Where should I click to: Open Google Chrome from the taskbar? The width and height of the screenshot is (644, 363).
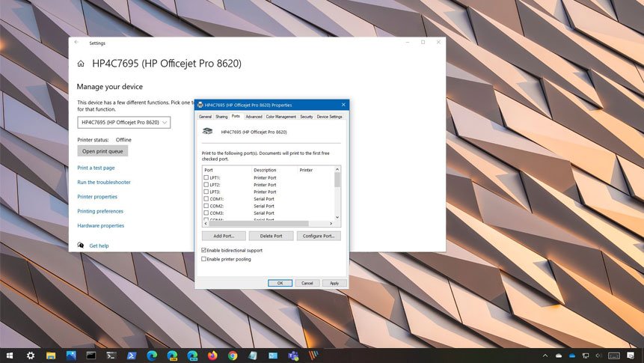(233, 356)
